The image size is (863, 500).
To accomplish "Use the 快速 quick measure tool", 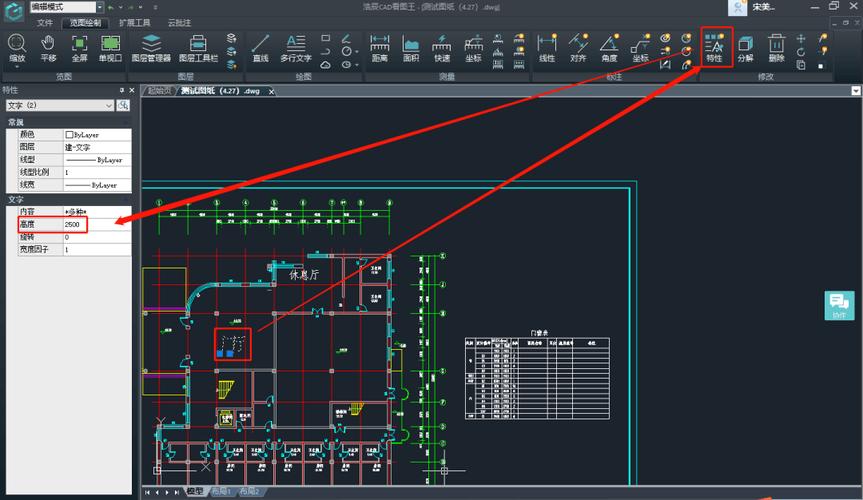I will pos(441,48).
